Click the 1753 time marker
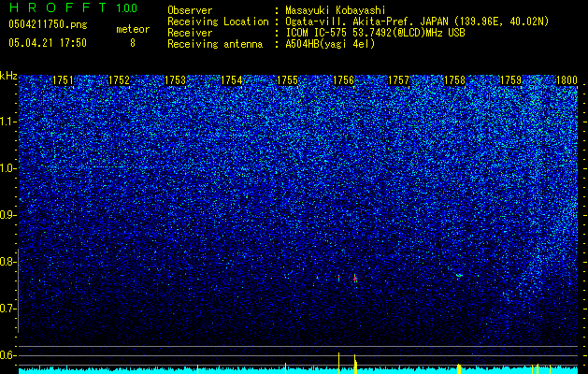Screen dimensions: 588x374 (x=175, y=80)
